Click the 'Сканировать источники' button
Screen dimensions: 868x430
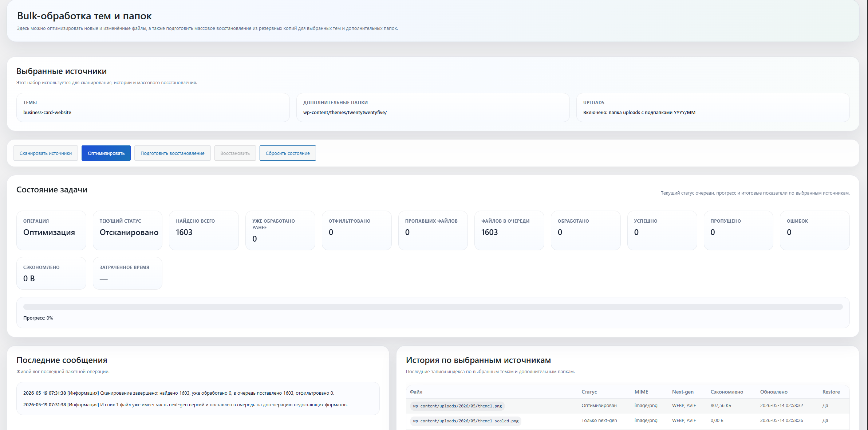pos(46,153)
